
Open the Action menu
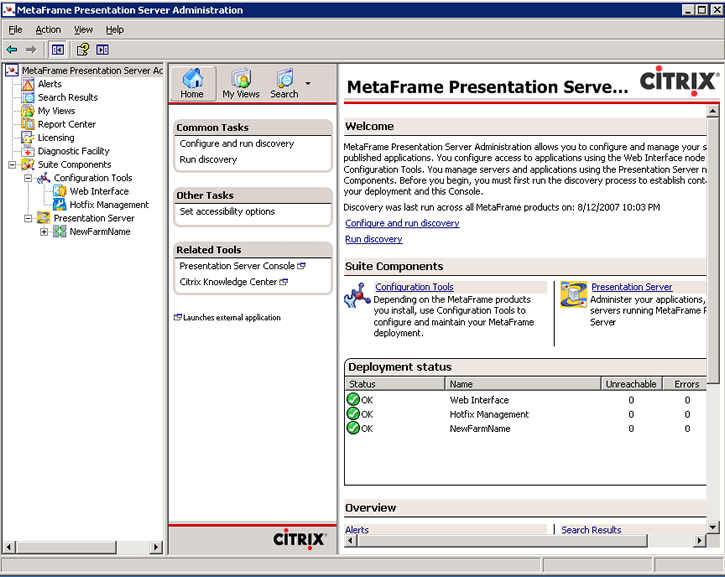coord(48,30)
